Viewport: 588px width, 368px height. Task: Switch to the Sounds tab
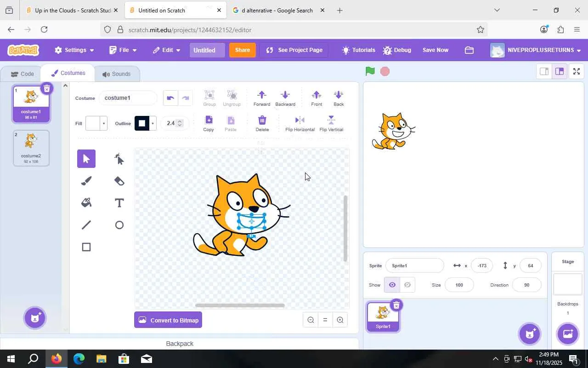117,74
